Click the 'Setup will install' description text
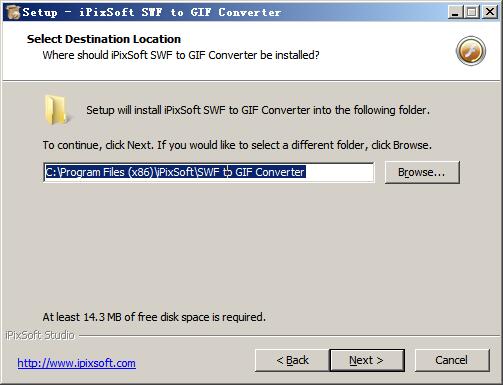 point(258,110)
